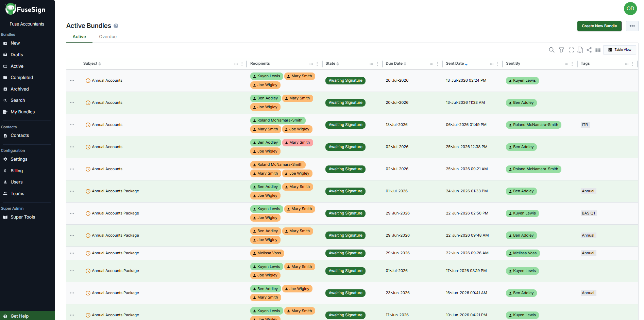This screenshot has height=320, width=644.
Task: Open the OD user avatar
Action: click(630, 9)
